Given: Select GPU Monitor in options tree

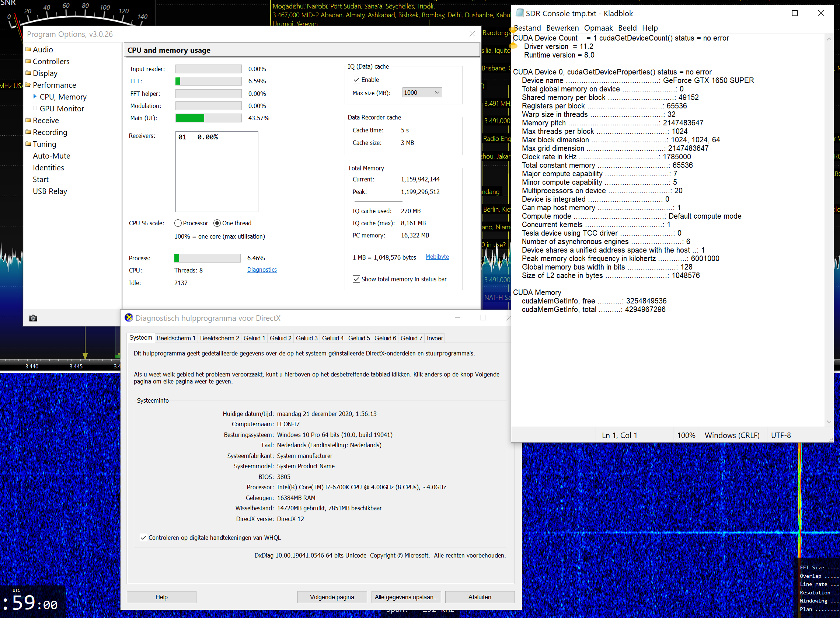Looking at the screenshot, I should [x=62, y=108].
